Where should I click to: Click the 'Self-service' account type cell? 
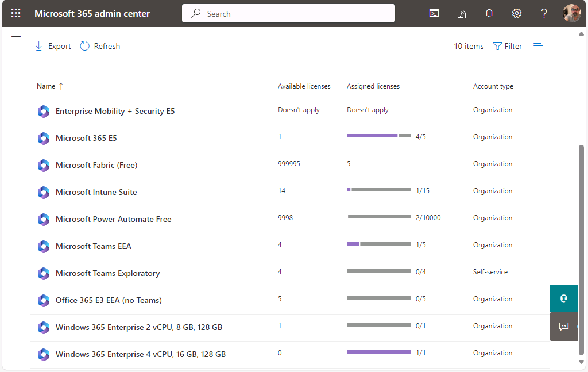coord(490,272)
